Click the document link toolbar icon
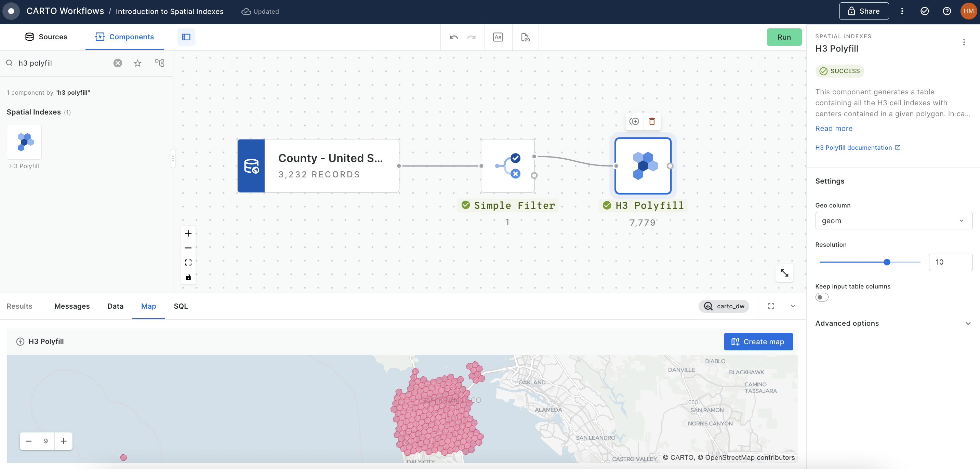This screenshot has height=469, width=980. pyautogui.click(x=525, y=37)
